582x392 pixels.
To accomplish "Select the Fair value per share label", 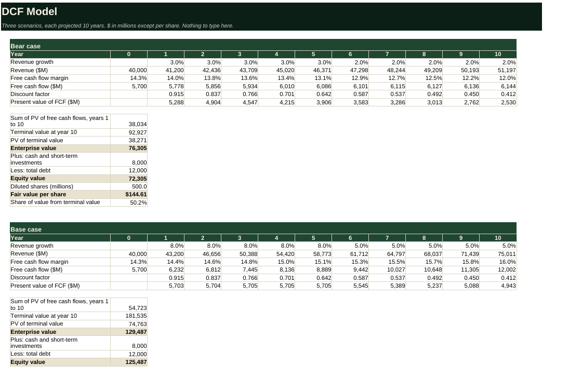I will click(60, 194).
